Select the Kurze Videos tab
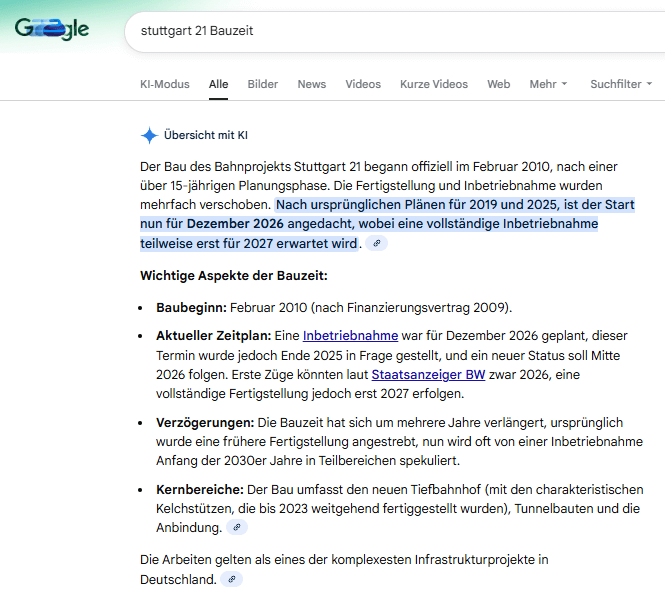This screenshot has width=665, height=599. tap(433, 84)
